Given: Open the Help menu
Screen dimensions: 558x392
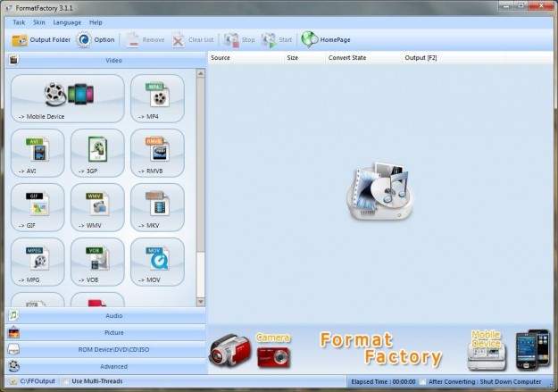Looking at the screenshot, I should point(96,22).
